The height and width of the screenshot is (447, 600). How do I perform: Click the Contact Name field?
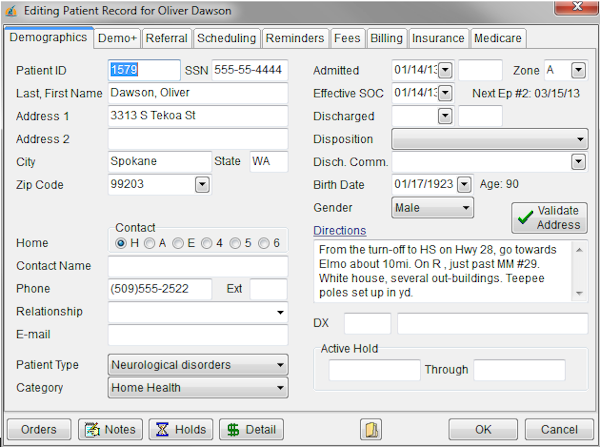pos(198,266)
